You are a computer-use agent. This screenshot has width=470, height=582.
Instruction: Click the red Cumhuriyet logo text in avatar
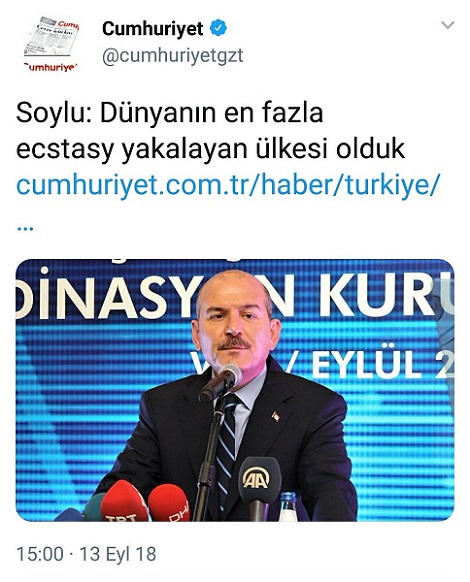coord(51,68)
